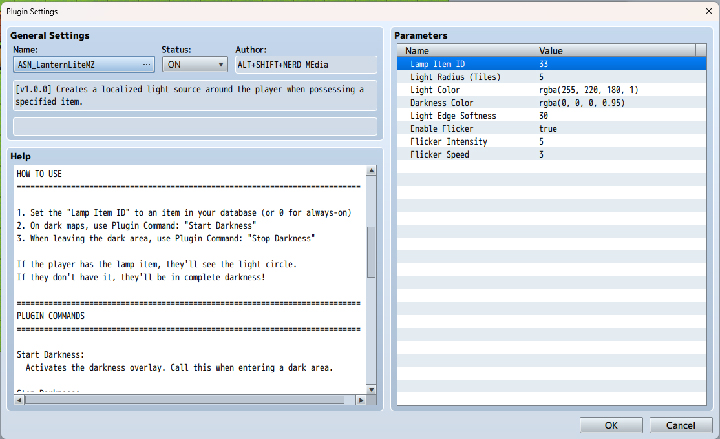Dismiss dialog with the Cancel button
The image size is (720, 439).
681,425
